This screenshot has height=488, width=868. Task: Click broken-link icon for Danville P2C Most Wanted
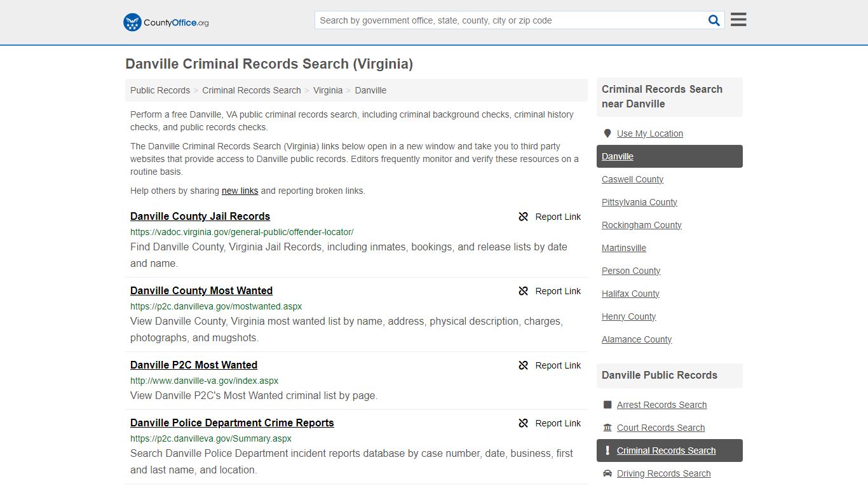524,365
